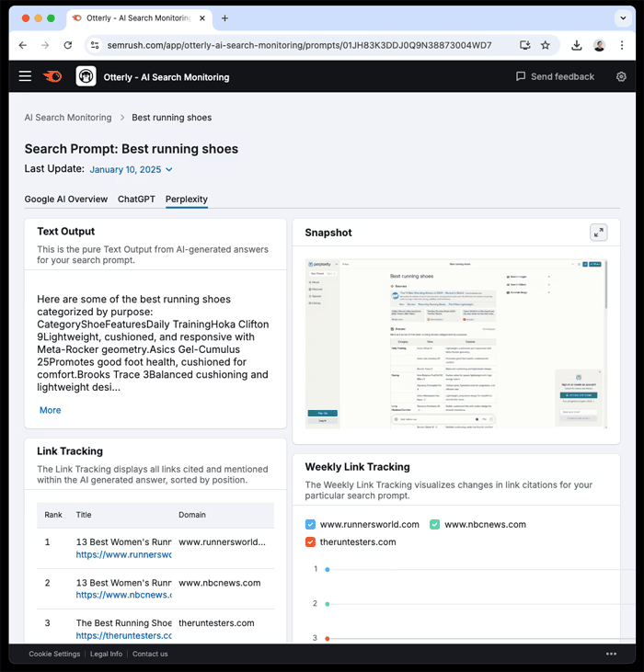The height and width of the screenshot is (672, 644).
Task: Click the Title column header
Action: click(x=84, y=514)
